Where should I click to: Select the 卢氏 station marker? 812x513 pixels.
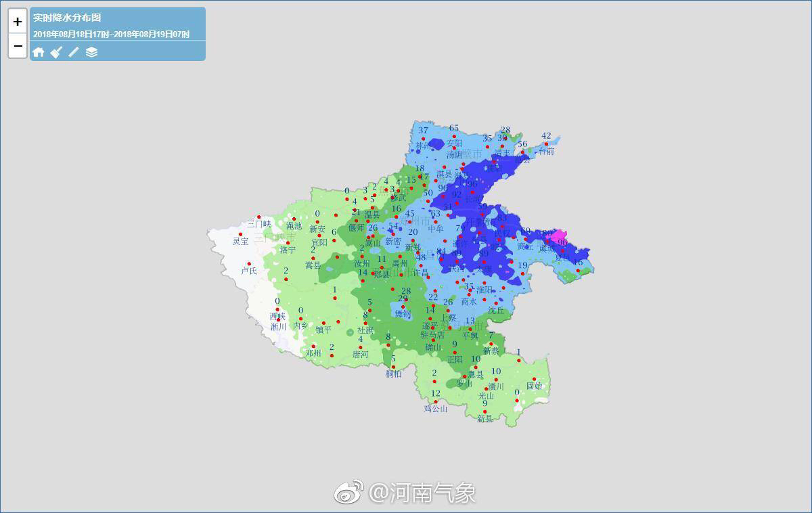(x=248, y=264)
